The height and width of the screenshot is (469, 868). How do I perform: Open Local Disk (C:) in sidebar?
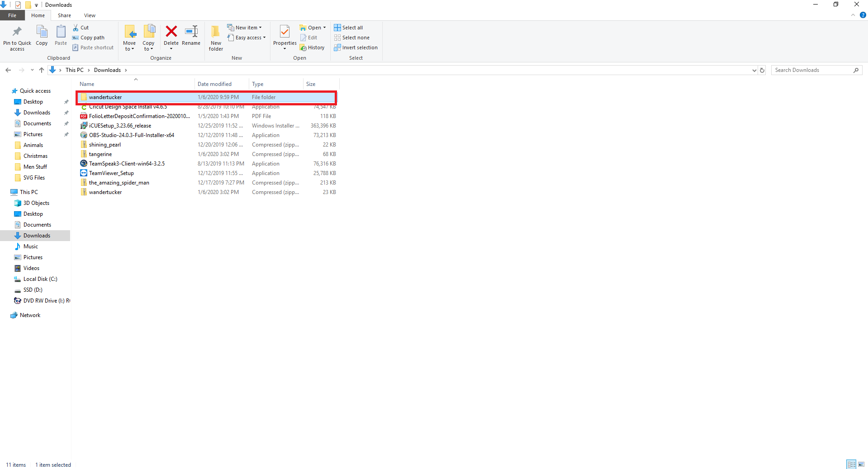click(40, 279)
